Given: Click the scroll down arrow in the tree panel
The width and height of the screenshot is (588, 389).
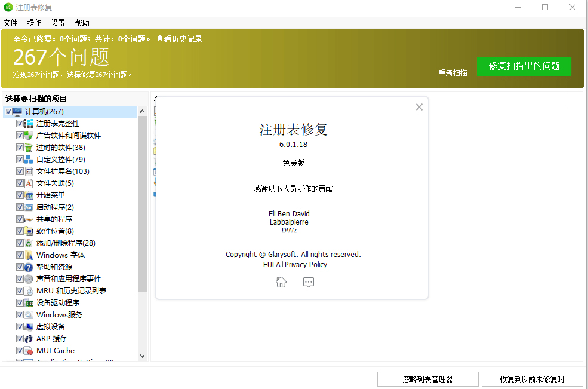Looking at the screenshot, I should tap(142, 356).
